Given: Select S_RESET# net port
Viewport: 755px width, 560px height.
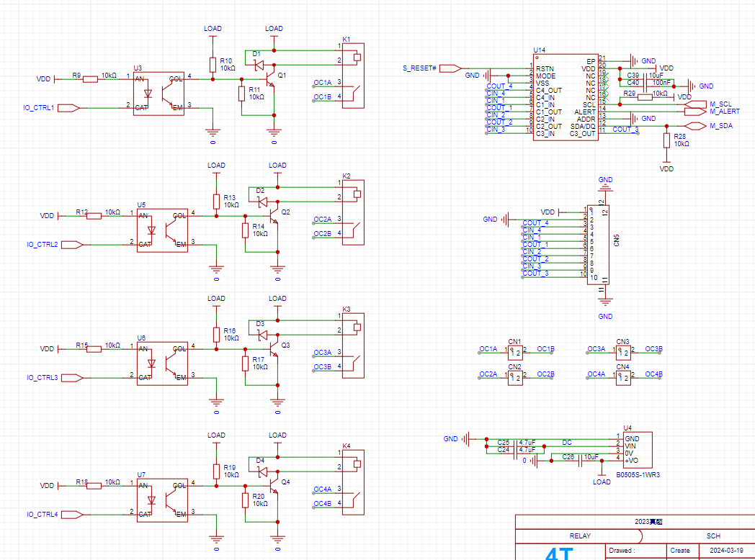Looking at the screenshot, I should 450,68.
